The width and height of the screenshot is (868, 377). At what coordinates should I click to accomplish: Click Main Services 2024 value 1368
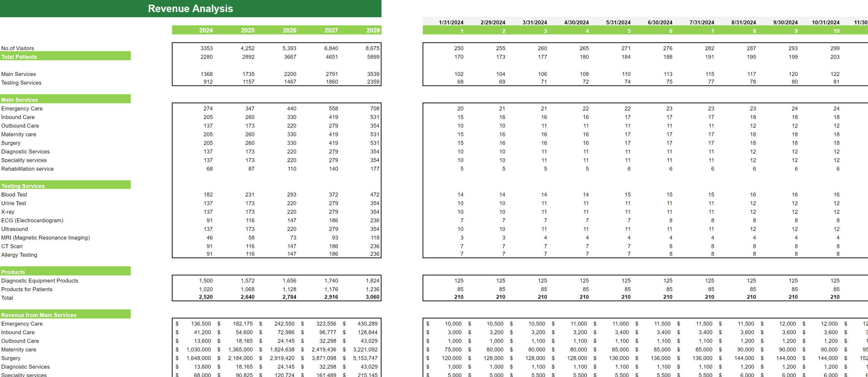tap(206, 74)
